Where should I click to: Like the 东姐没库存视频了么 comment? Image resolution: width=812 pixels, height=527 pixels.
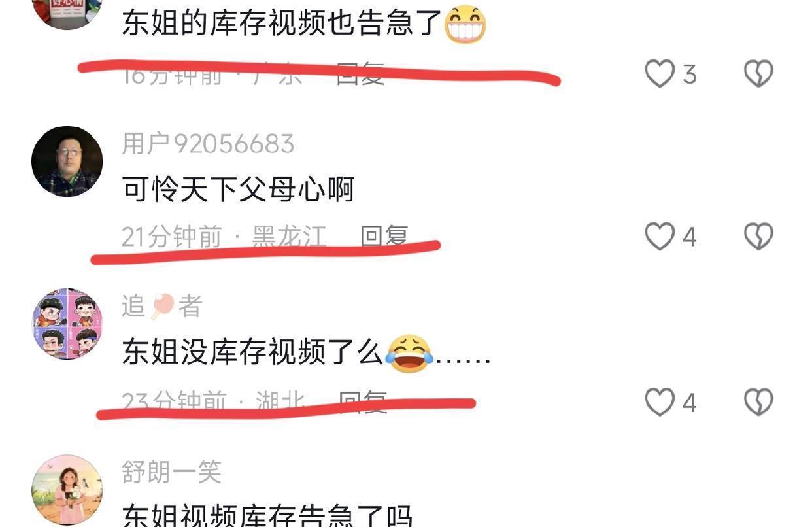point(660,402)
